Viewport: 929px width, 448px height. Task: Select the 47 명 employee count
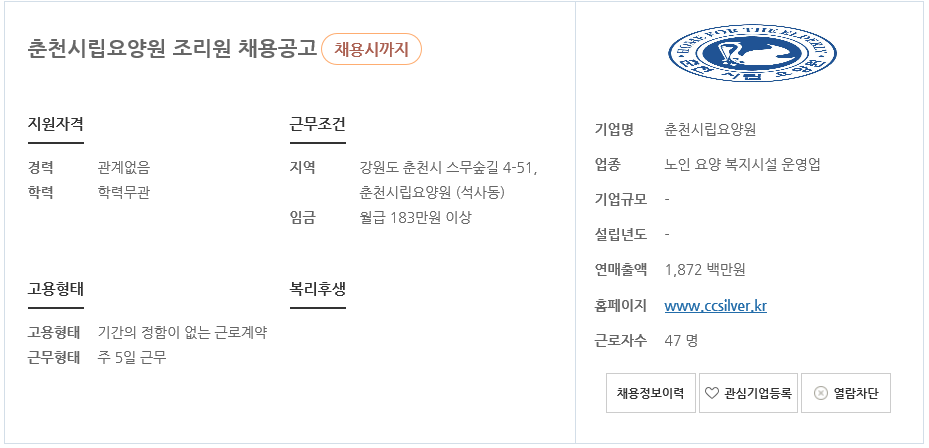coord(681,341)
